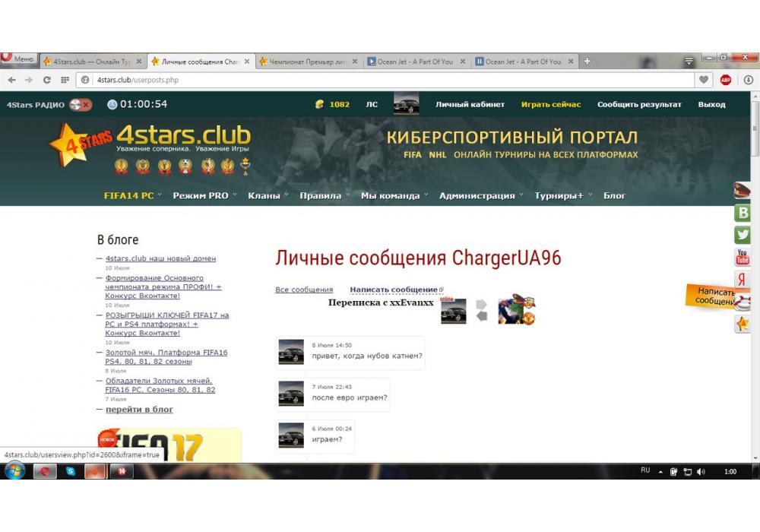Screen dimensions: 760x532
Task: Click the orange Написать сообщение side button
Action: click(x=714, y=296)
